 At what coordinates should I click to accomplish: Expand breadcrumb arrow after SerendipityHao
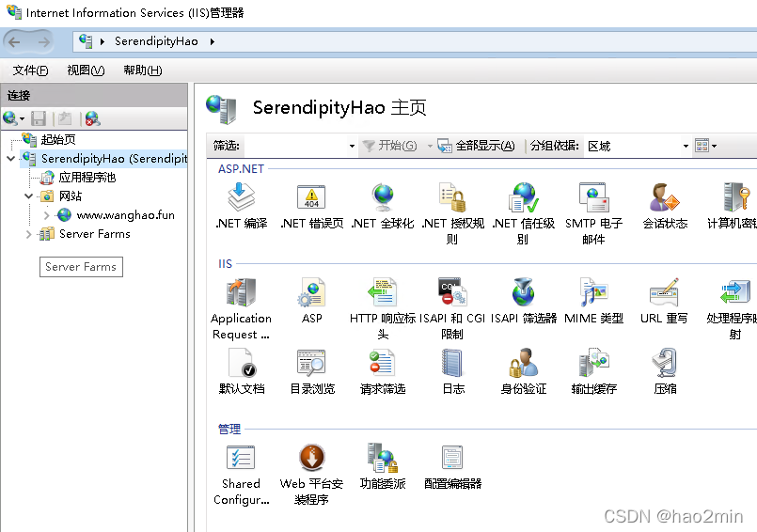[x=212, y=41]
